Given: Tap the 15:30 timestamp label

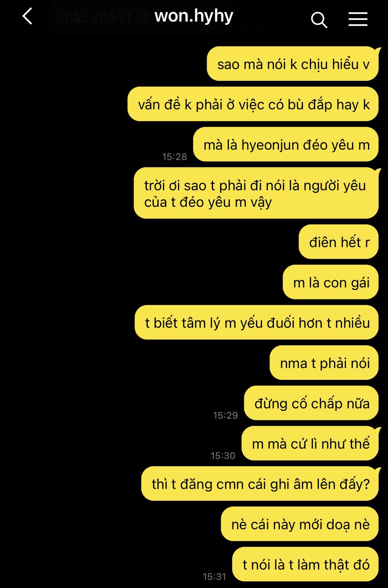Looking at the screenshot, I should pyautogui.click(x=223, y=456).
